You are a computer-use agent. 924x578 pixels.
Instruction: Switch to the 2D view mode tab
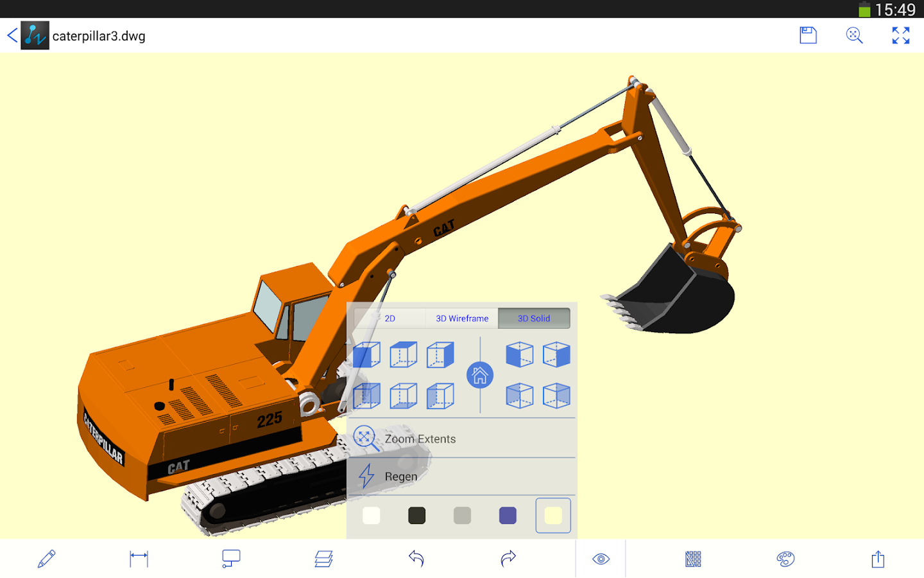389,319
